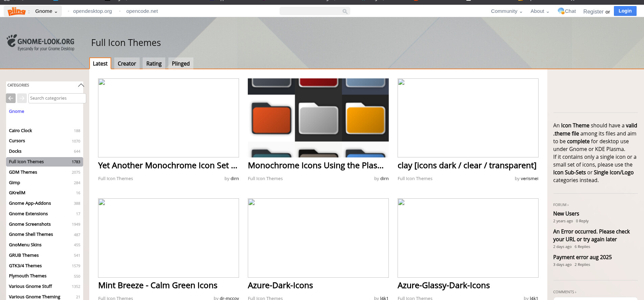Open the GTK3/4 Themes category
Screen dimensions: 644x300
click(x=25, y=266)
